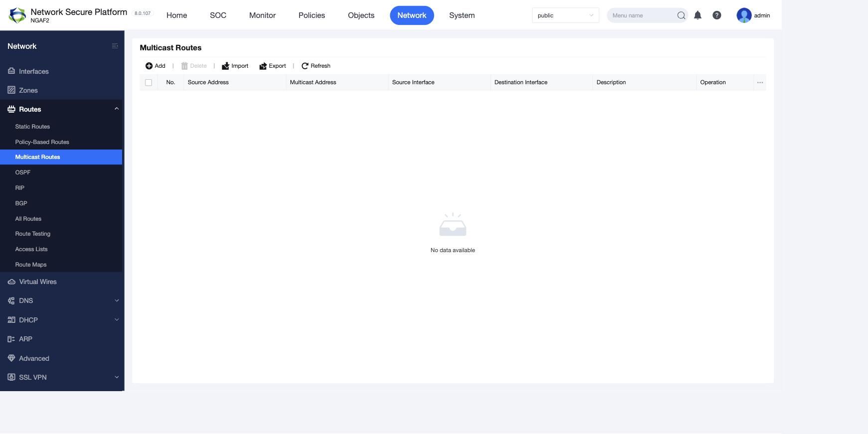Viewport: 868px width, 434px height.
Task: Click the Interfaces sidebar icon
Action: coord(11,71)
